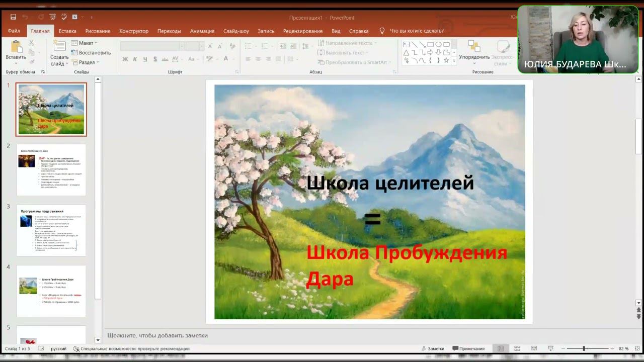Expand shapes gallery more arrow

pos(454,60)
